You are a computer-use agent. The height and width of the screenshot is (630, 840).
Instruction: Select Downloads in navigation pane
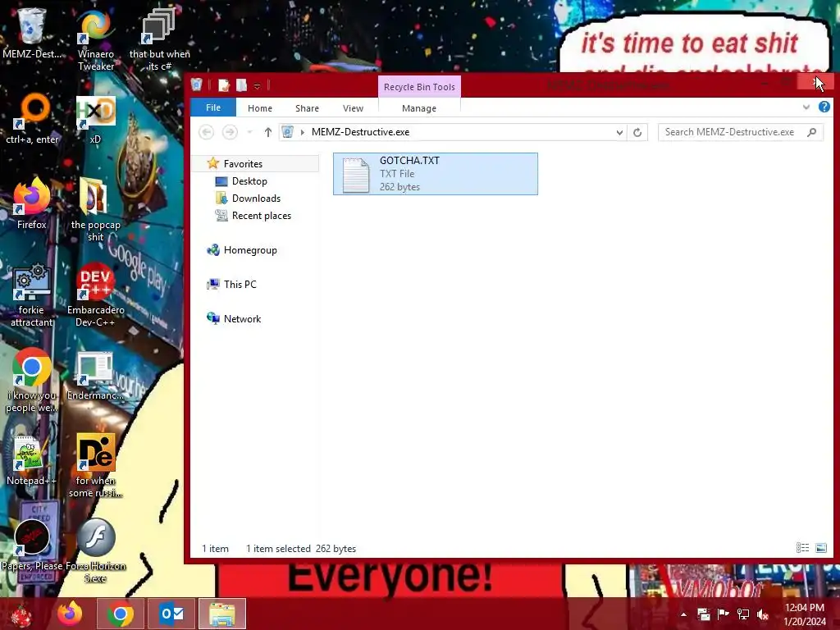coord(256,199)
